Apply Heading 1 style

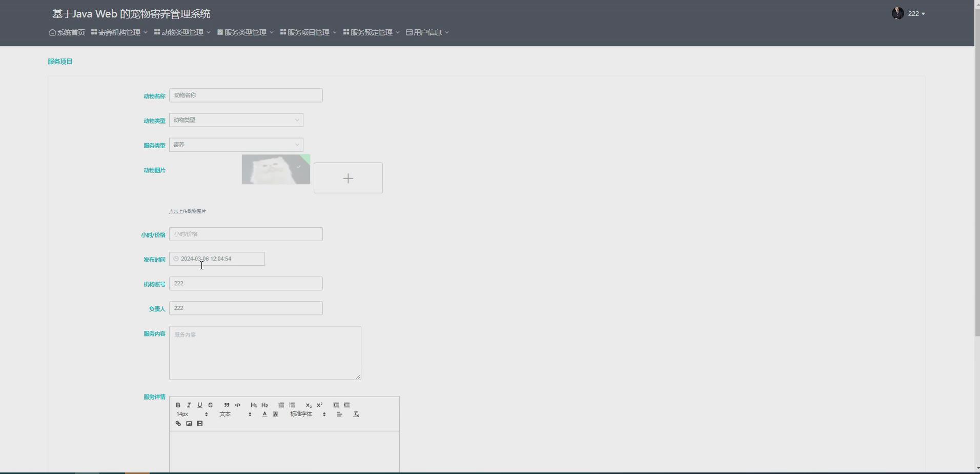(x=254, y=405)
